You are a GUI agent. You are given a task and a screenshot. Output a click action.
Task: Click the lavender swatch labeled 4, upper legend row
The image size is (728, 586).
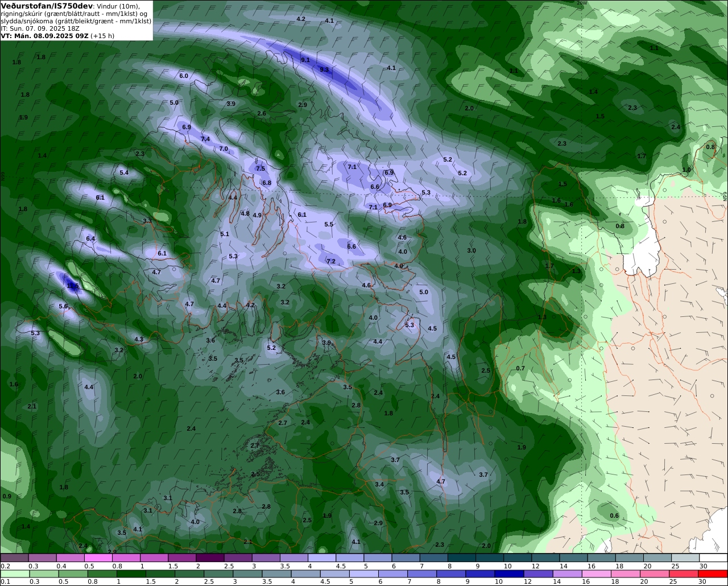322,558
